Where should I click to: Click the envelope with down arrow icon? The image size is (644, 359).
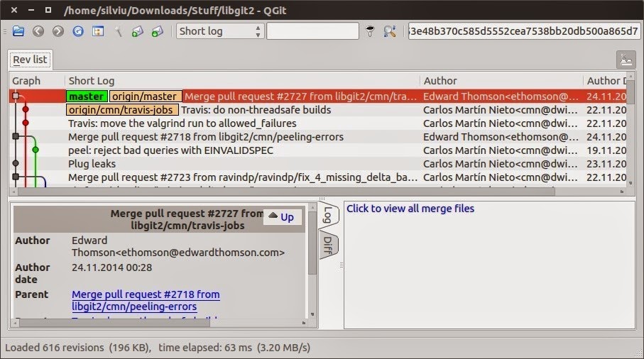tap(158, 31)
